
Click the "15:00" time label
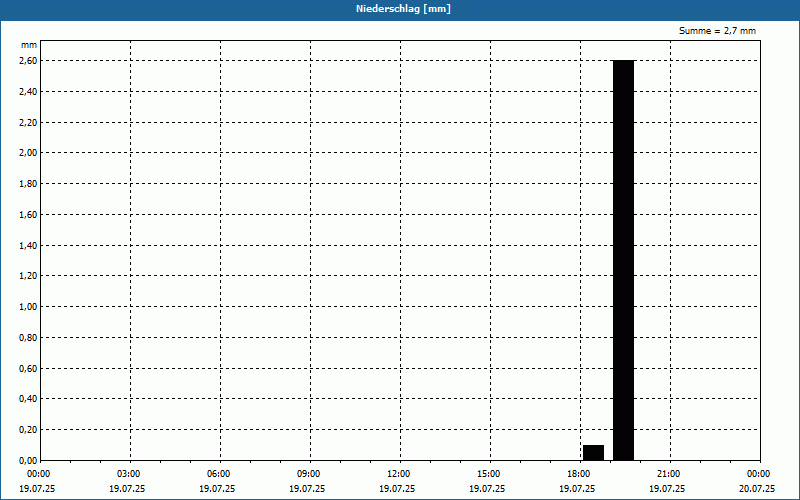click(x=489, y=474)
